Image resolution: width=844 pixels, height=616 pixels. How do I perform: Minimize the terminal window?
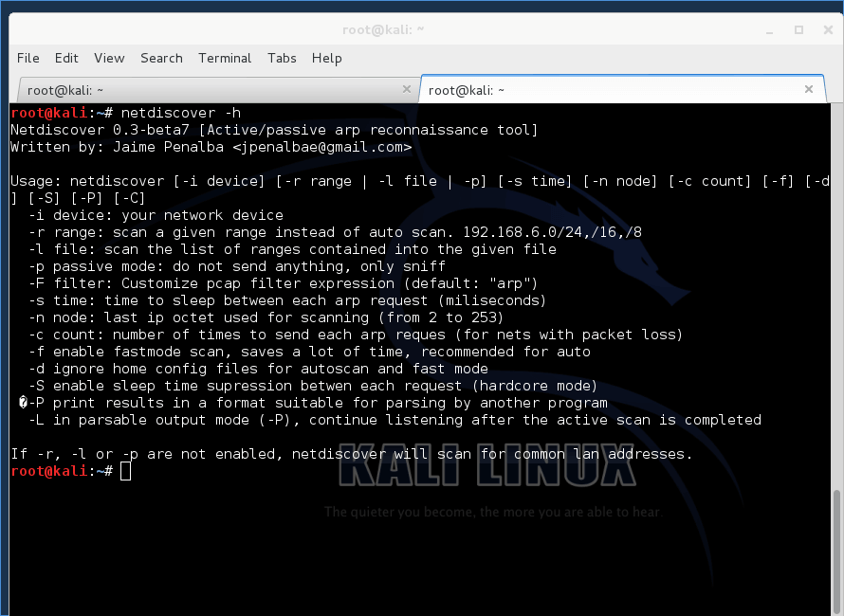[x=770, y=30]
